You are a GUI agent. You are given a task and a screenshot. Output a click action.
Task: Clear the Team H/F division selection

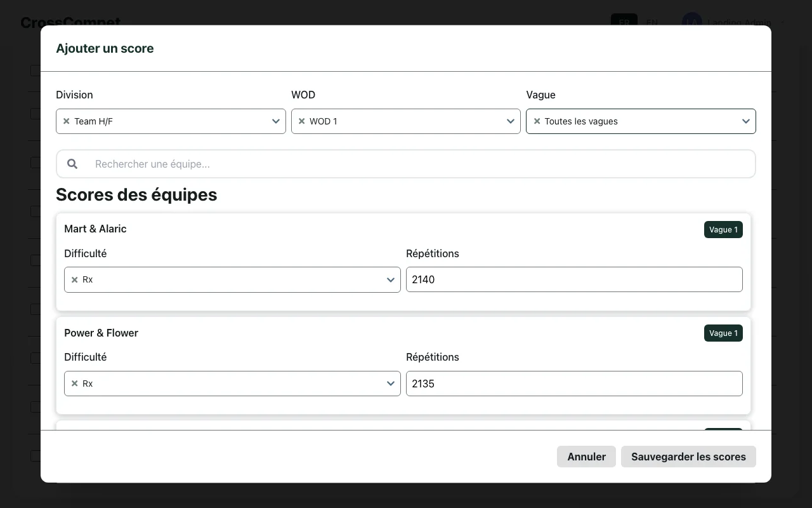click(x=67, y=121)
